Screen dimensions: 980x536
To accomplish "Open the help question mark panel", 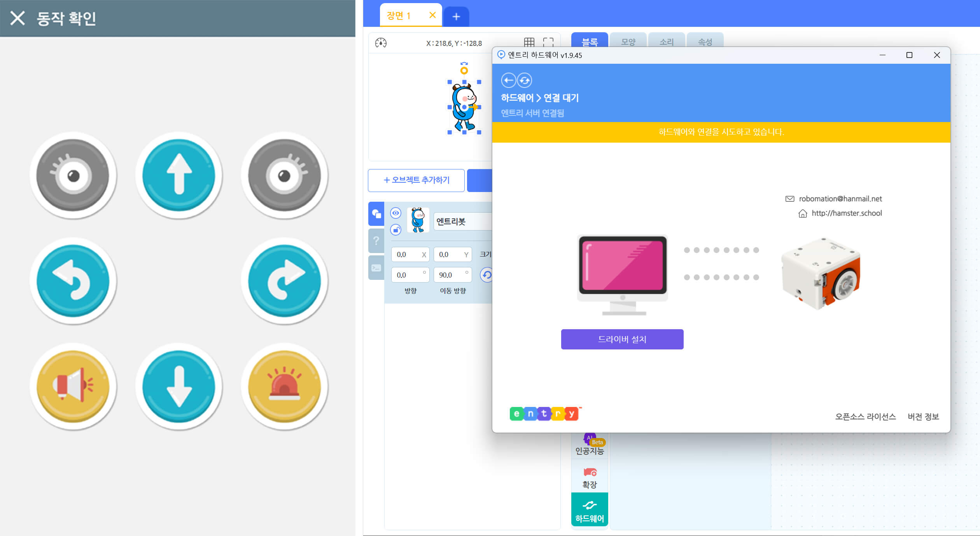I will (376, 241).
